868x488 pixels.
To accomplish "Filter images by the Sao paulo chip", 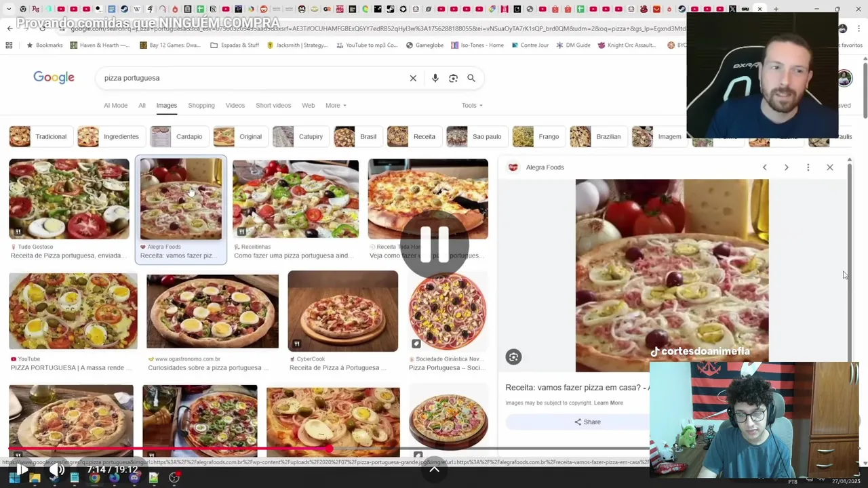I will pos(477,137).
